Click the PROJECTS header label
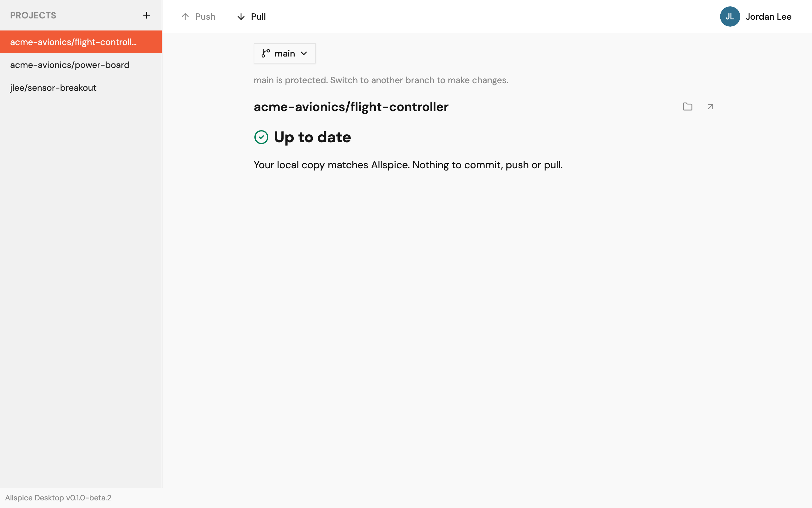 (33, 16)
